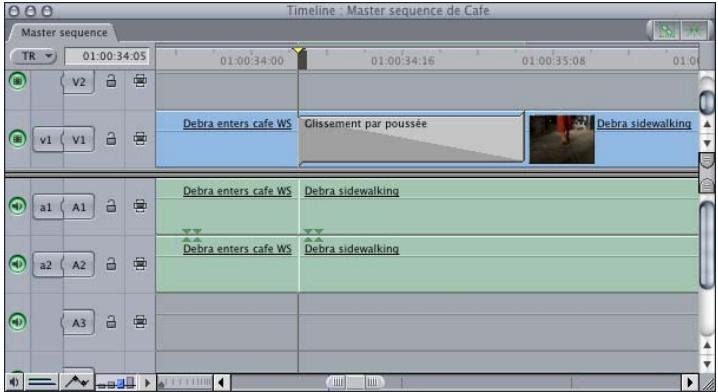Click the ruler at 01:00:35:08

tap(553, 60)
